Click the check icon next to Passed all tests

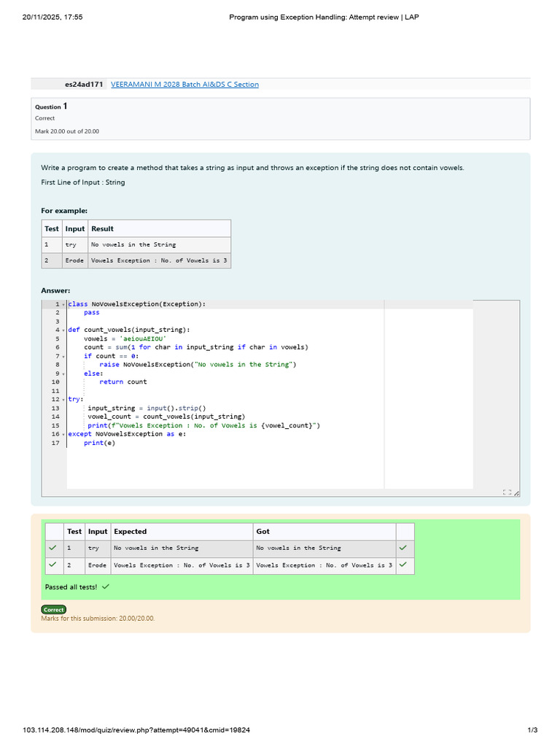click(106, 587)
